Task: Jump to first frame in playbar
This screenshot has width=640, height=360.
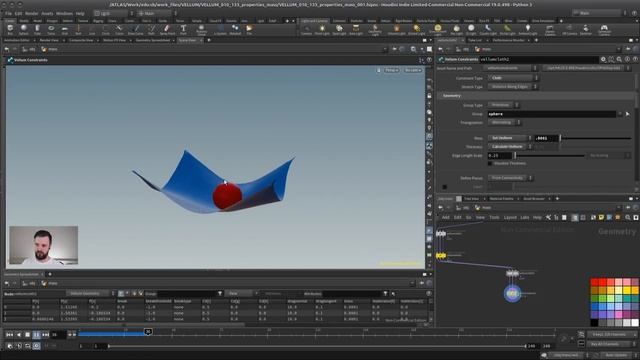Action: tap(9, 335)
